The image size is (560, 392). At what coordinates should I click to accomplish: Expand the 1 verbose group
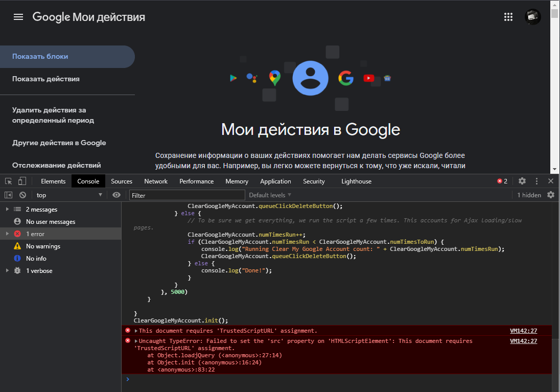point(7,270)
